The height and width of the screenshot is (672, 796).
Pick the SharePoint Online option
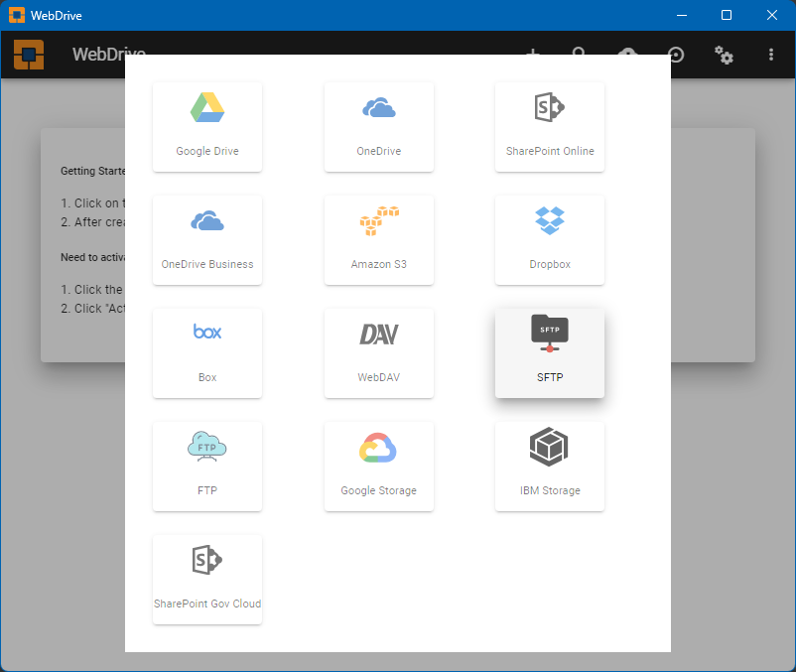click(550, 126)
